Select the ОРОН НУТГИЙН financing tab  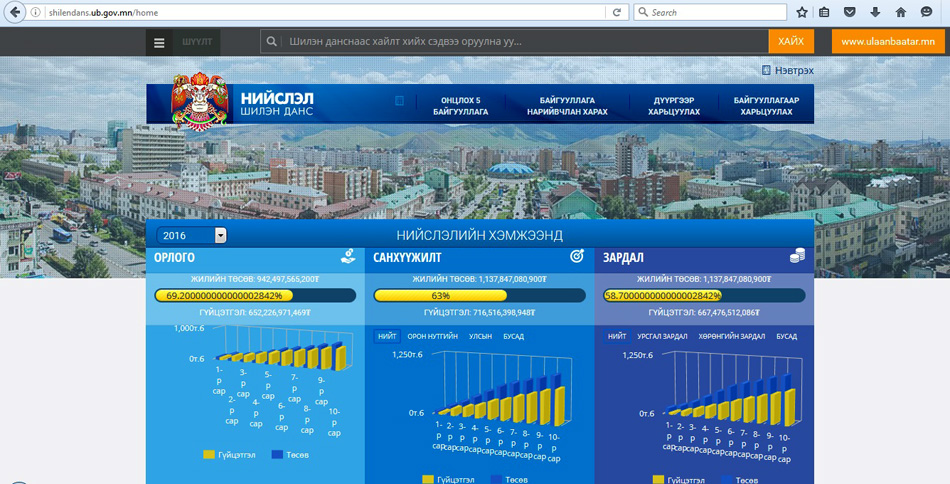point(432,337)
